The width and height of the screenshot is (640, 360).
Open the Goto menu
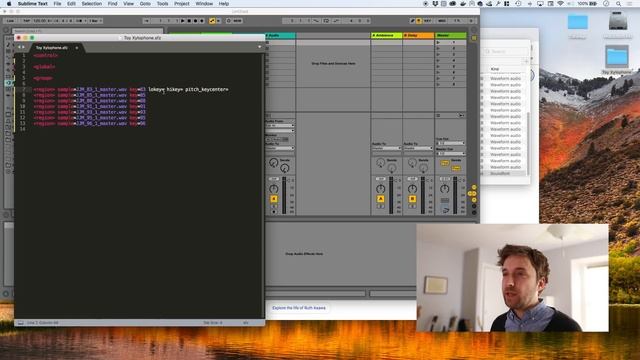(x=145, y=4)
